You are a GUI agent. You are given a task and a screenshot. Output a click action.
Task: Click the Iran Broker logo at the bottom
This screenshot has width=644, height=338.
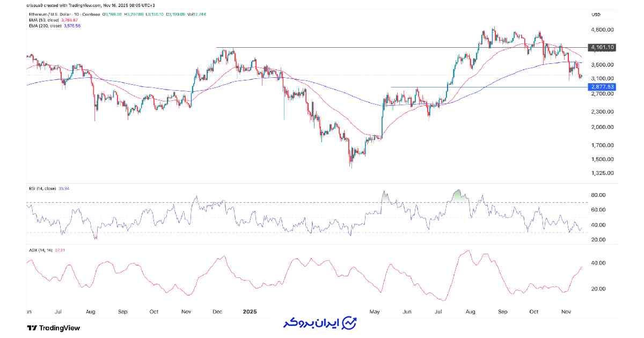click(x=320, y=324)
